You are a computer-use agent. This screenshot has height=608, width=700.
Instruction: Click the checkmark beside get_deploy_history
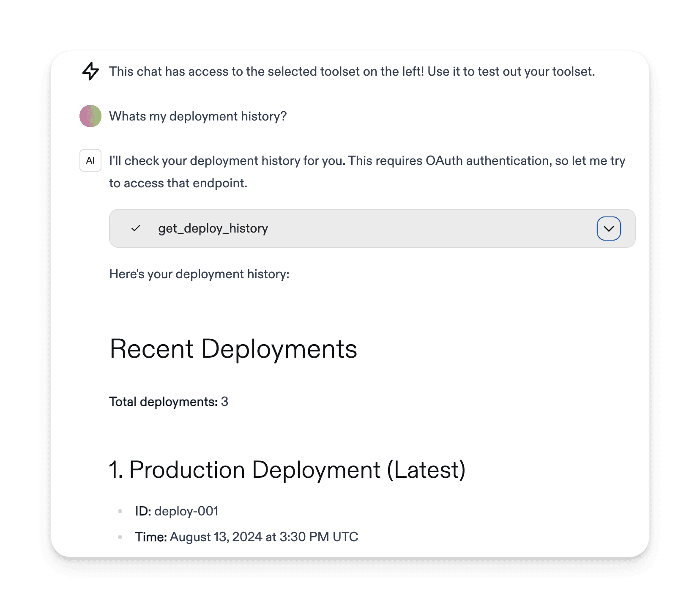point(136,228)
